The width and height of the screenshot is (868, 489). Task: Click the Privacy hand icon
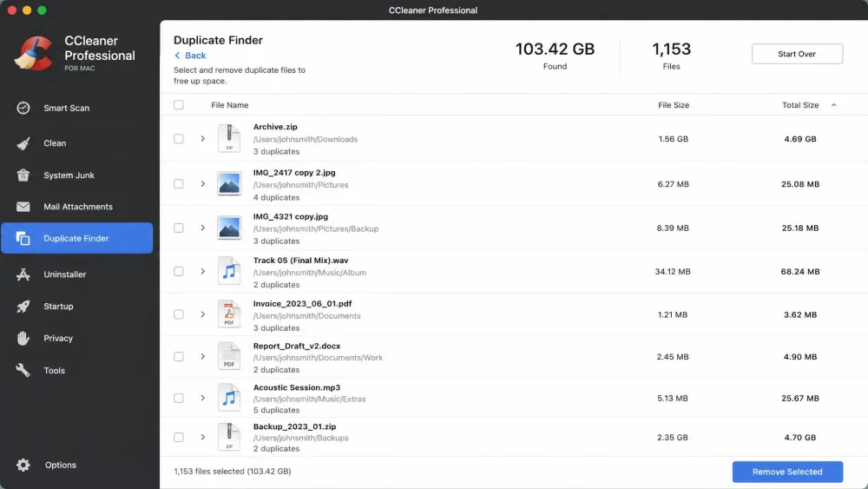click(x=23, y=338)
